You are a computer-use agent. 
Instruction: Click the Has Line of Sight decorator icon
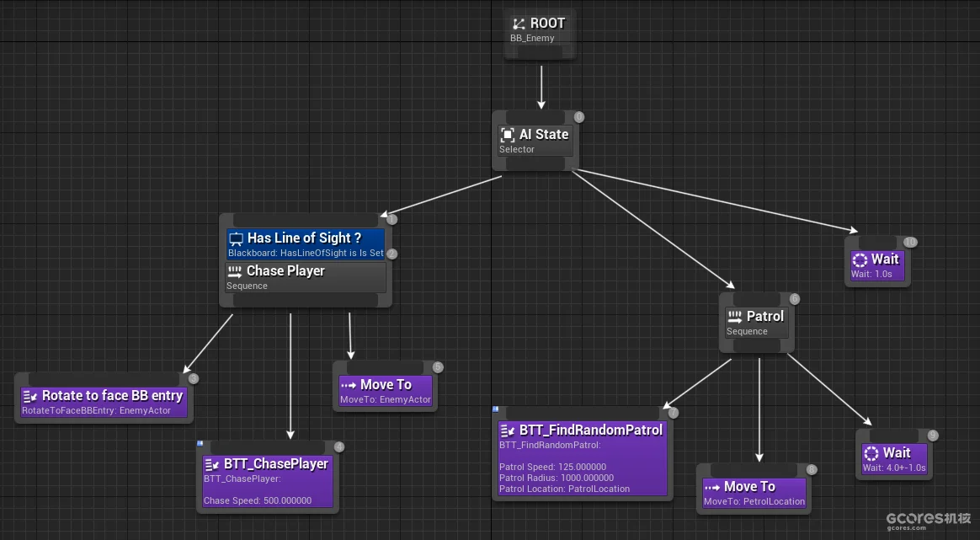pos(237,238)
